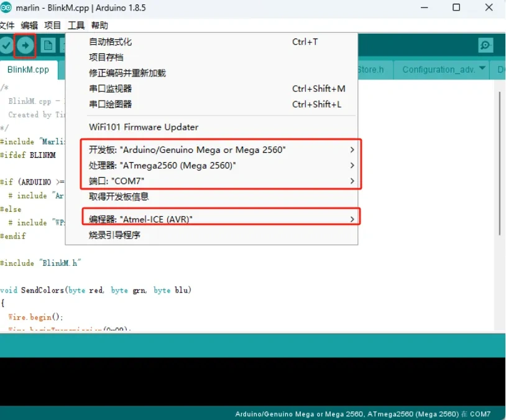
Task: Click the Wire.begin(); code line
Action: tap(35, 317)
